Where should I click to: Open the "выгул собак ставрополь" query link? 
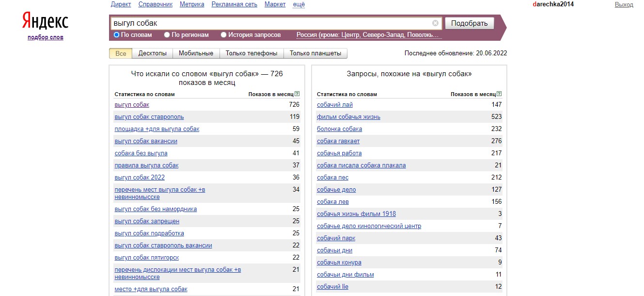pos(149,117)
